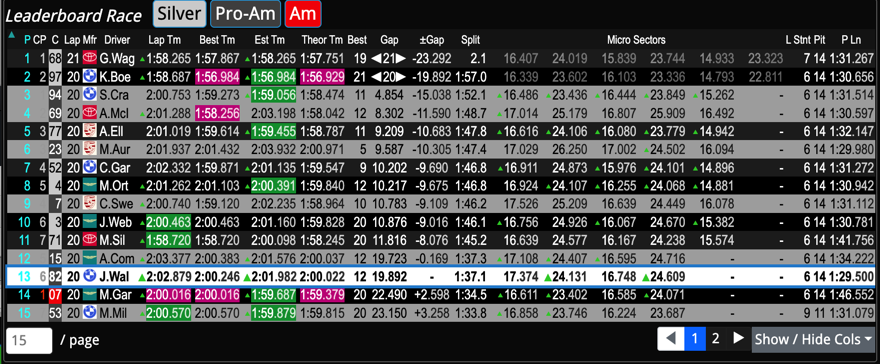The image size is (880, 364).
Task: Click the BMW logo in highlighted J.Wal row
Action: pos(89,276)
